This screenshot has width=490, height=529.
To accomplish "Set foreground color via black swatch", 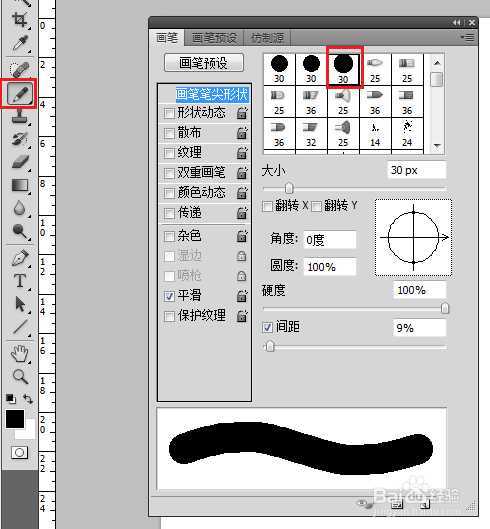I will pos(15,419).
